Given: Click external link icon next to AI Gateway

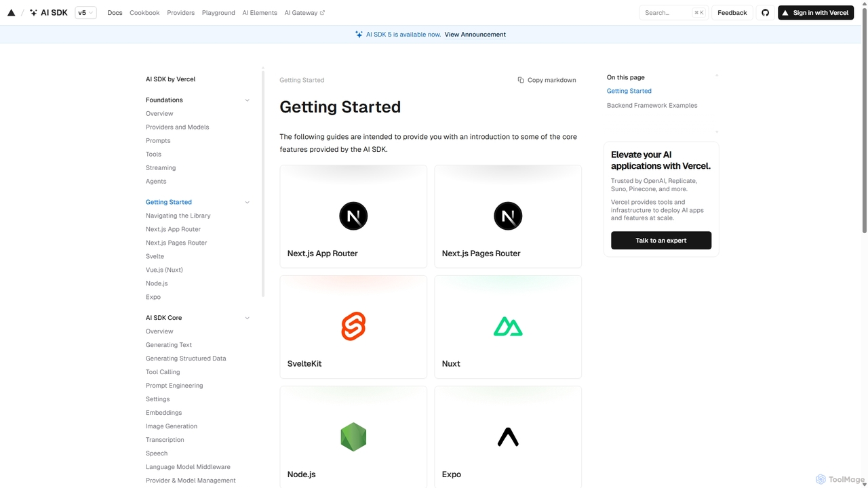Looking at the screenshot, I should point(322,13).
